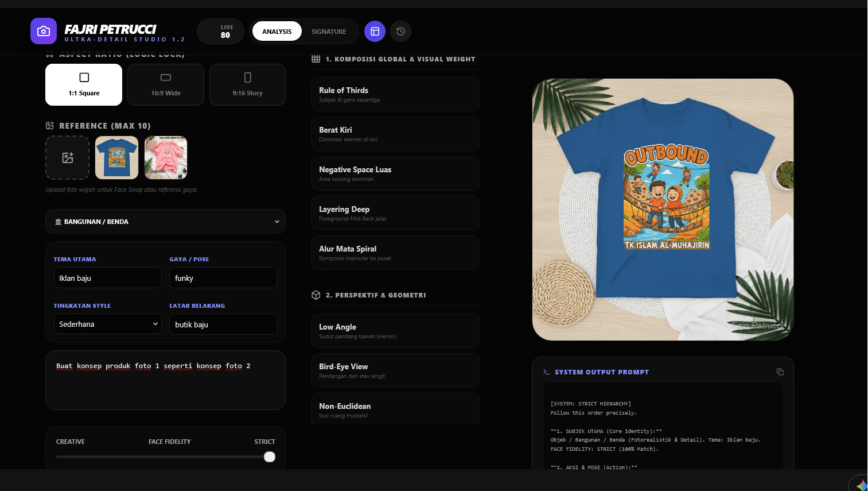Image resolution: width=868 pixels, height=491 pixels.
Task: Pick the 9:16 Story aspect ratio
Action: [x=247, y=85]
